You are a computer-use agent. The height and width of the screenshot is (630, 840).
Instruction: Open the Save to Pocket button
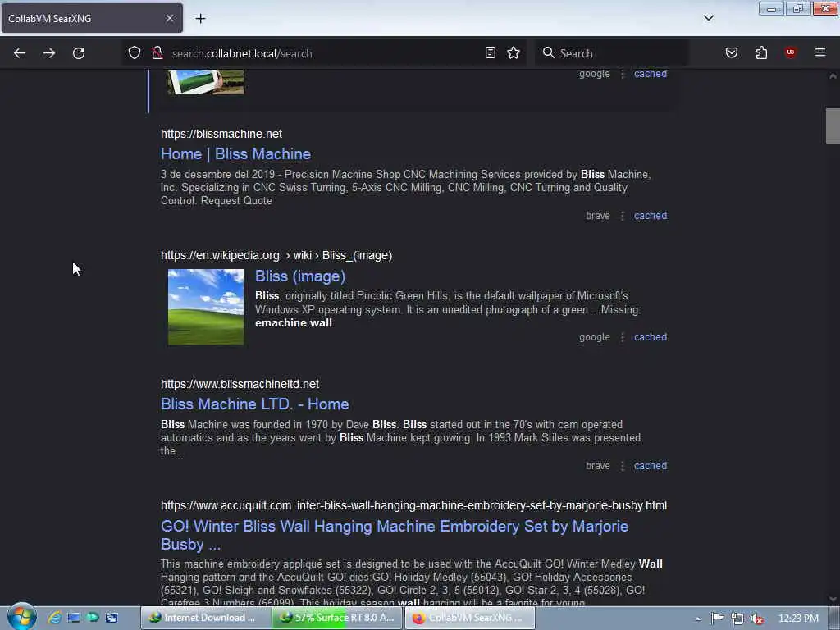(731, 52)
